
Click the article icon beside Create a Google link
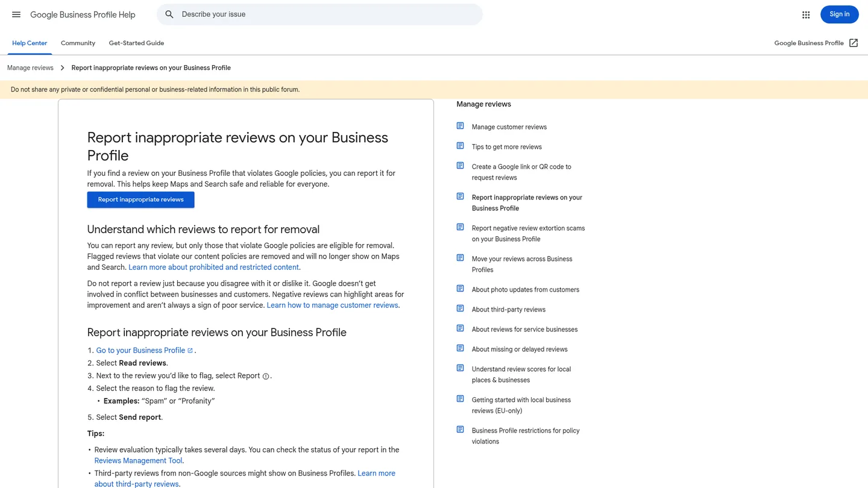(460, 166)
